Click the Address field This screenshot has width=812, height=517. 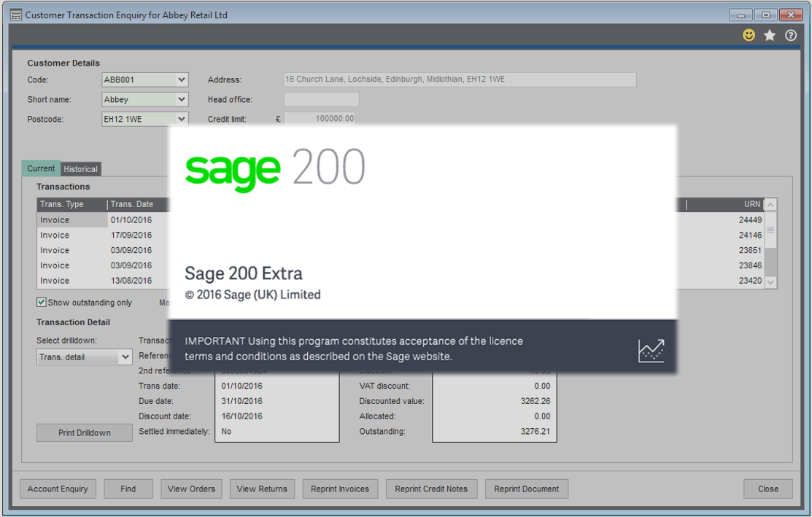(x=460, y=79)
